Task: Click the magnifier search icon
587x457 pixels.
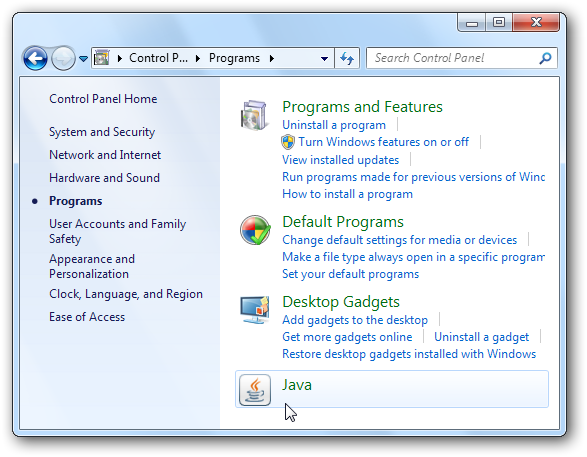Action: pyautogui.click(x=545, y=58)
